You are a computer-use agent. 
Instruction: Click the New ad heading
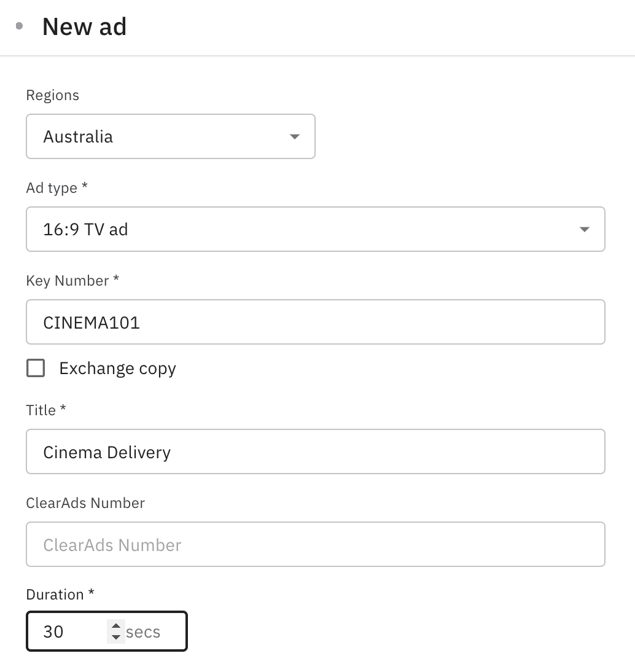click(84, 27)
